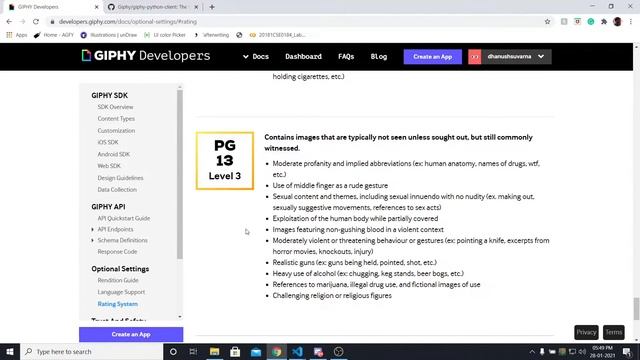The height and width of the screenshot is (360, 640).
Task: Open the Apps bookmark shortcut
Action: pyautogui.click(x=17, y=35)
